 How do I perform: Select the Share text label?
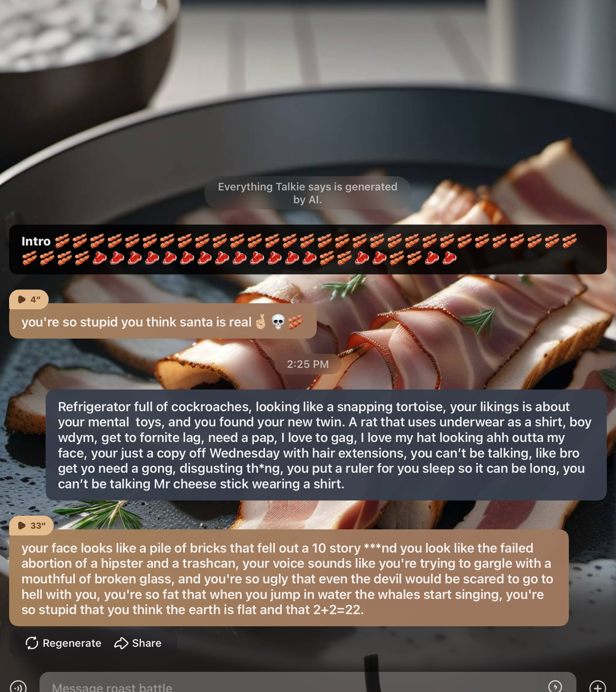(x=147, y=643)
